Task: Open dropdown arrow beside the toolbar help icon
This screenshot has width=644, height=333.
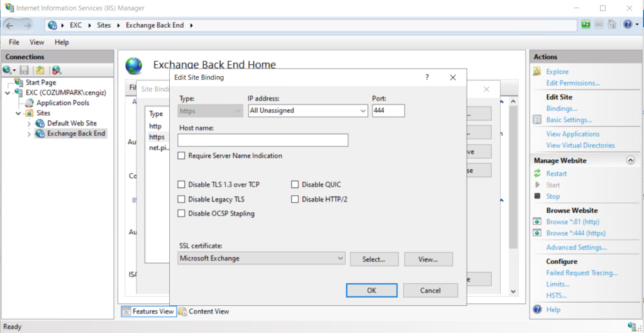Action: [636, 25]
